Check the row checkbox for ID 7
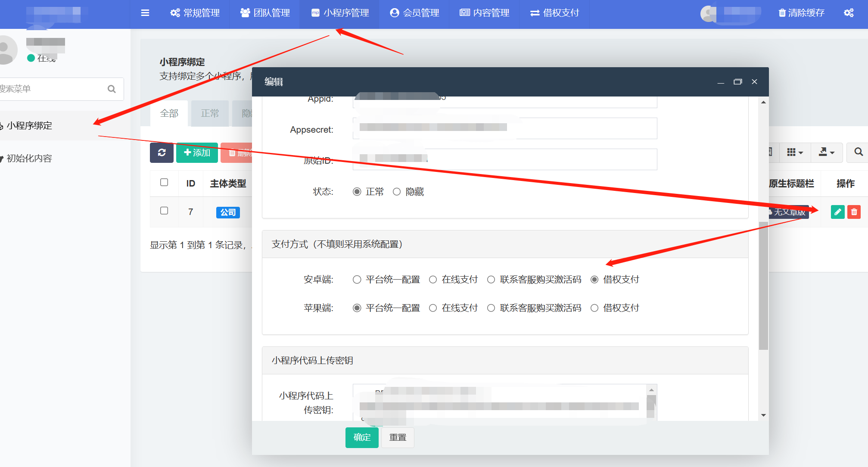The width and height of the screenshot is (868, 467). (164, 211)
